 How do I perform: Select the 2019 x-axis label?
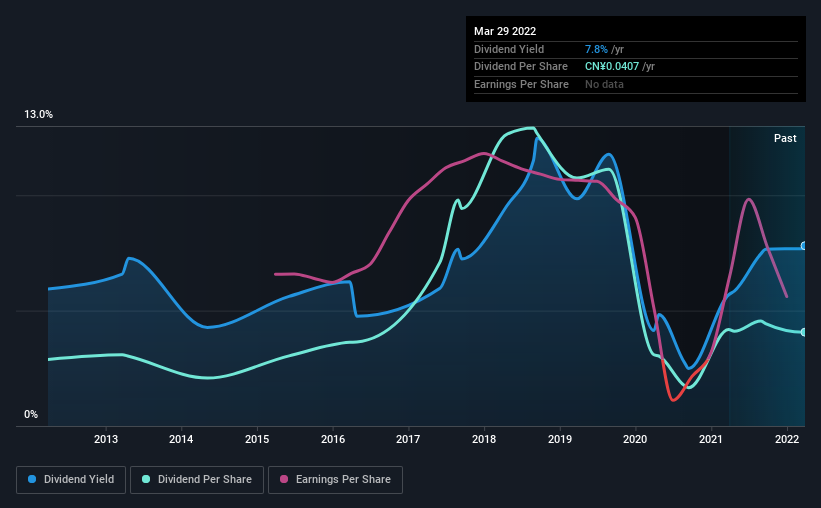click(x=560, y=439)
